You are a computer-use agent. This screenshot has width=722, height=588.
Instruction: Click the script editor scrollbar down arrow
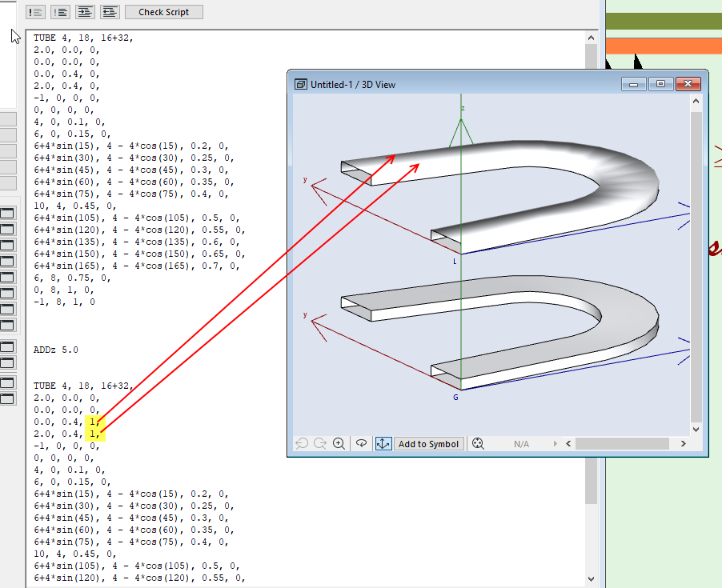[592, 578]
